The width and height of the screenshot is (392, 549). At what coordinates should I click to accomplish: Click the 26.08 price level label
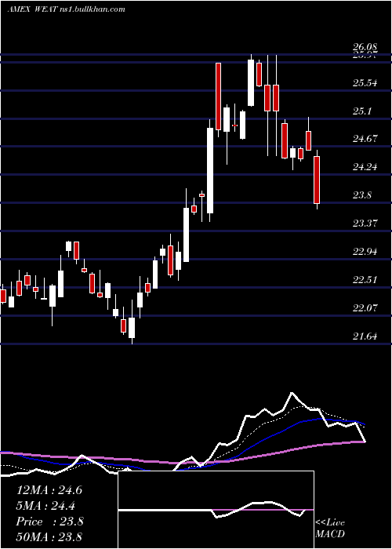click(x=365, y=47)
